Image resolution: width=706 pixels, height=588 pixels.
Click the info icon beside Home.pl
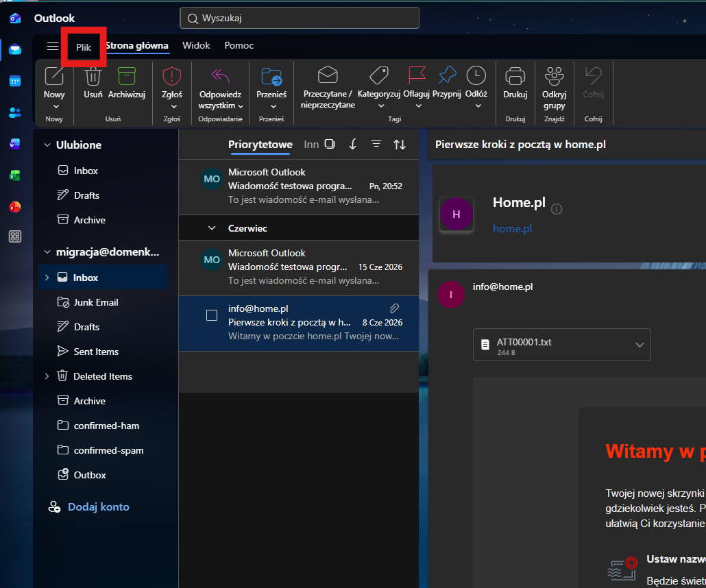pos(557,209)
